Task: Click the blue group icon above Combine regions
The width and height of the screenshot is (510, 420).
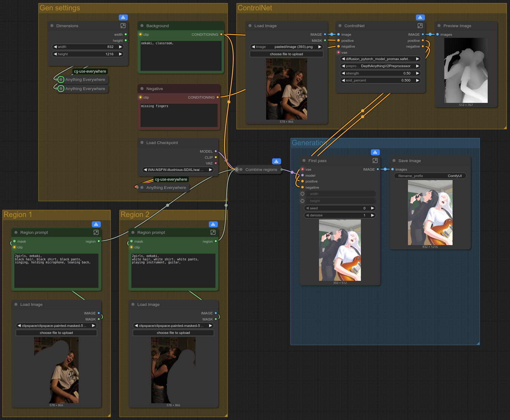Action: coord(276,161)
